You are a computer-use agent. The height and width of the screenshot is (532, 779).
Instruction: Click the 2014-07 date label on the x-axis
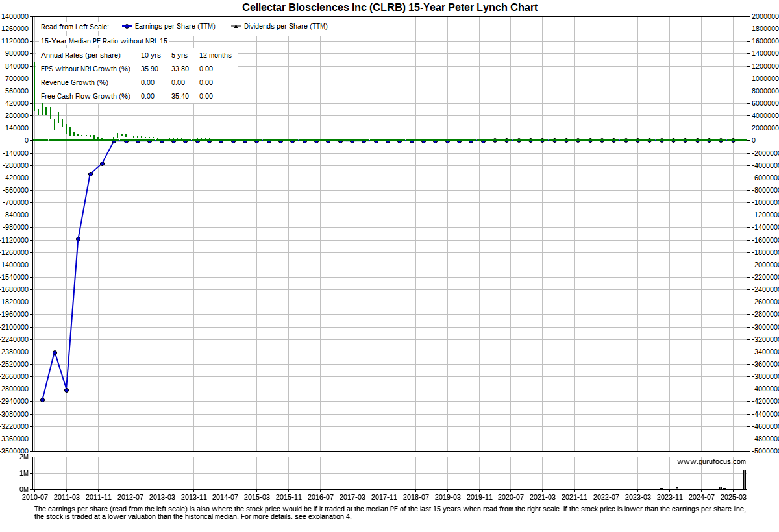click(x=225, y=496)
